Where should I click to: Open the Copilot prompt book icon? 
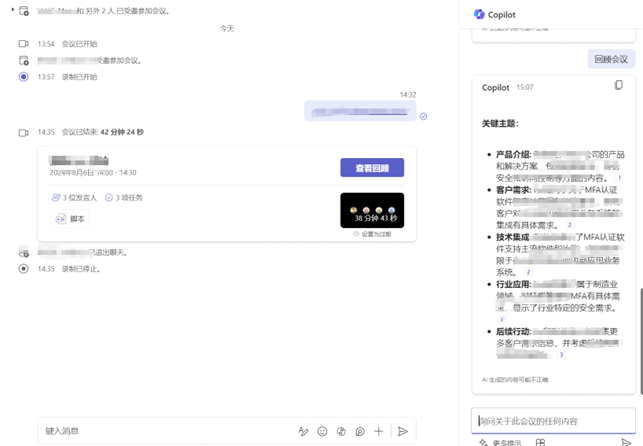click(540, 443)
